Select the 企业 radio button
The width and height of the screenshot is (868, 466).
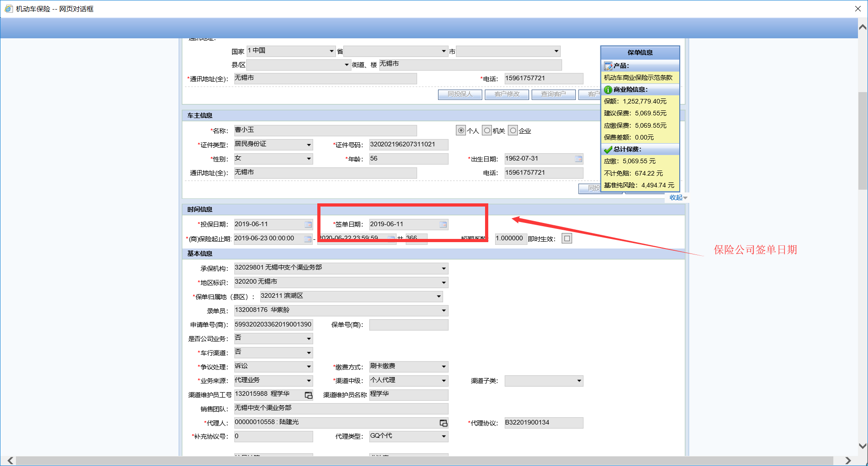pyautogui.click(x=513, y=131)
